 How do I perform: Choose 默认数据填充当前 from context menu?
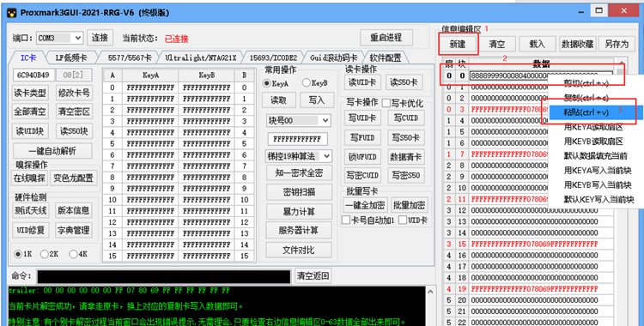[x=596, y=155]
